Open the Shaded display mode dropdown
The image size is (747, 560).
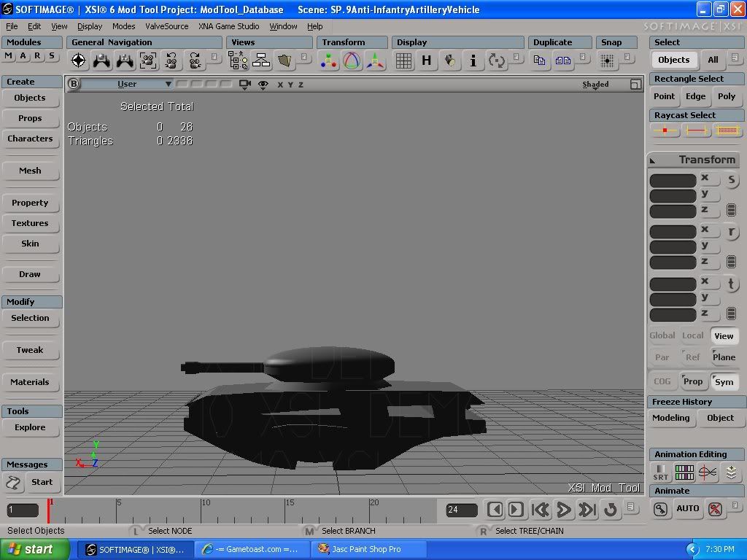click(x=595, y=85)
